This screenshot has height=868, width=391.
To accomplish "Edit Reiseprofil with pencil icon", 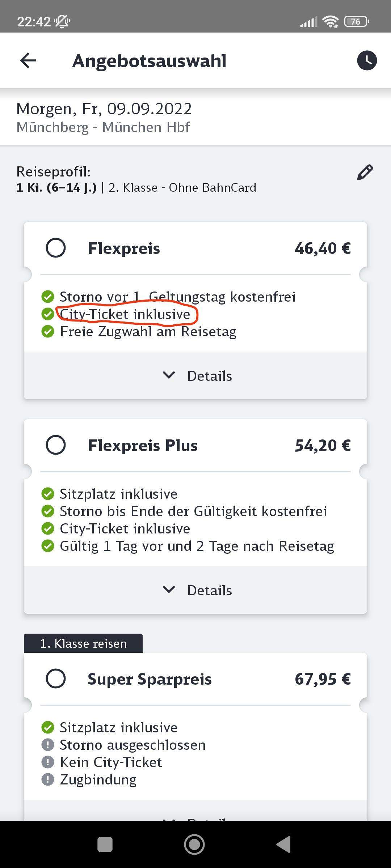I will (365, 173).
